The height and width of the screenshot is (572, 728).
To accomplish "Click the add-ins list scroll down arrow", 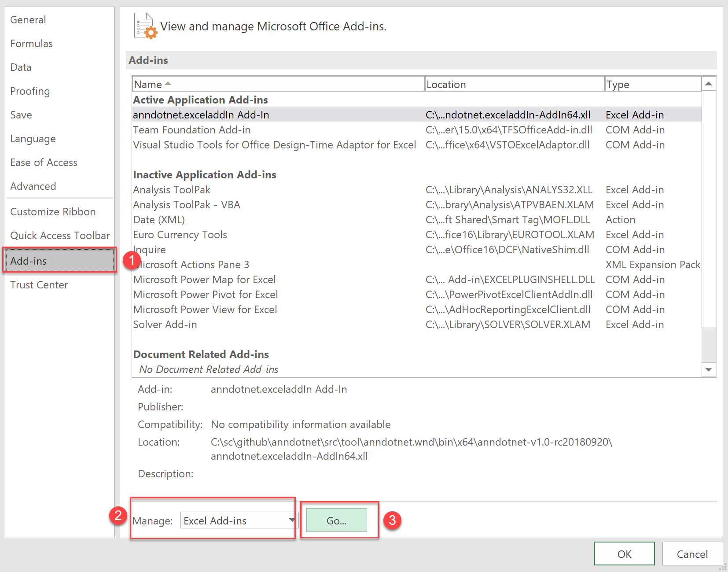I will point(709,369).
